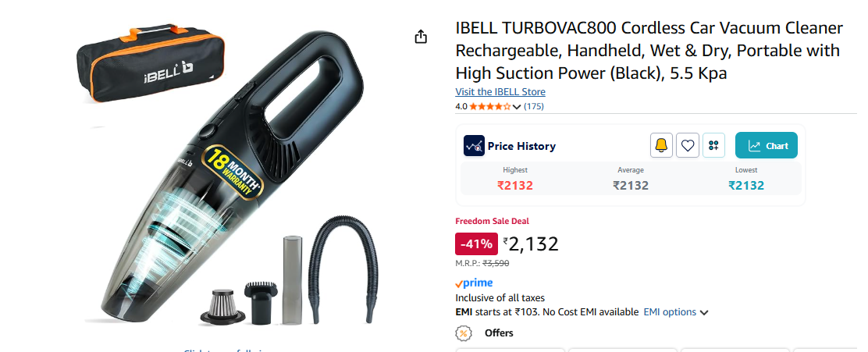The height and width of the screenshot is (352, 868).
Task: Visit the IBELL Store link
Action: coord(500,92)
